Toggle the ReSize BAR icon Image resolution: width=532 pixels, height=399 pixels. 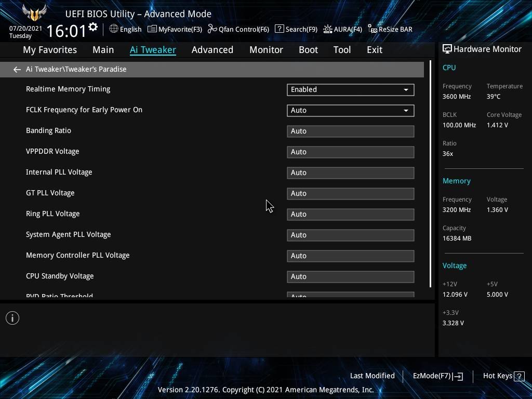tap(372, 29)
